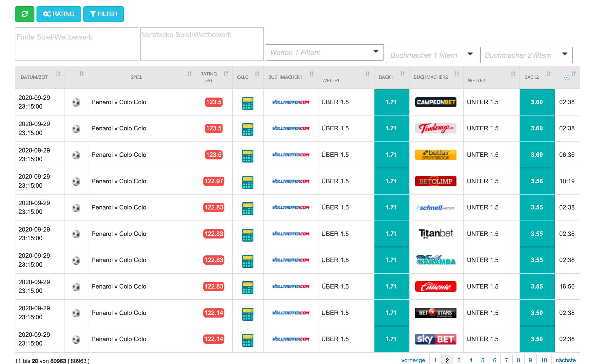
Task: Open calculator for the Betolimp row
Action: click(248, 182)
